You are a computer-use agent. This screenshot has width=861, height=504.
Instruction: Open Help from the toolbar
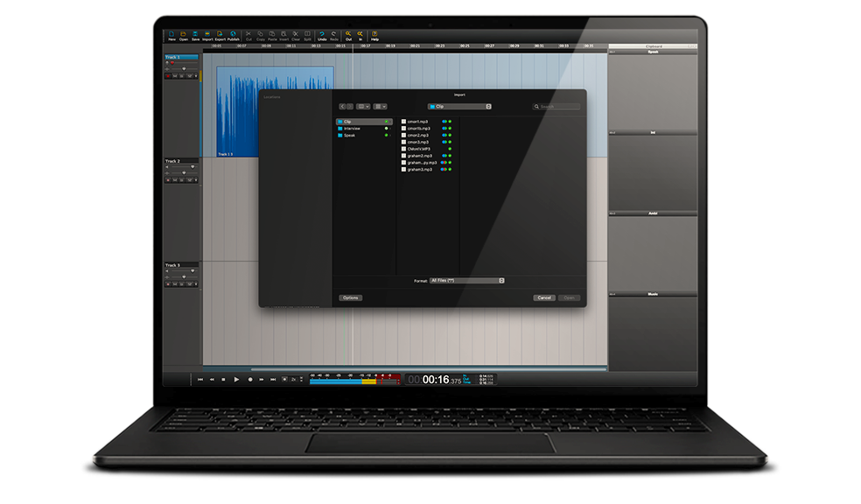[374, 36]
